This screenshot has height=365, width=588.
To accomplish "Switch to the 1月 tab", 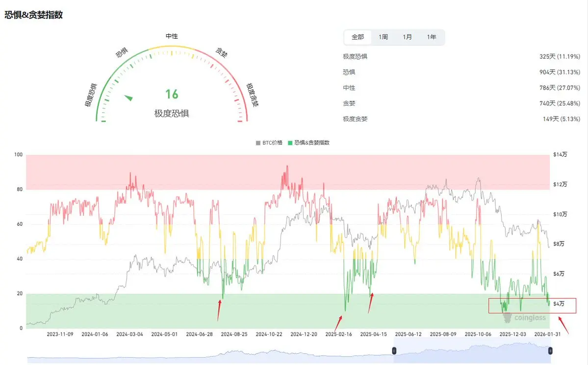I will click(x=407, y=37).
